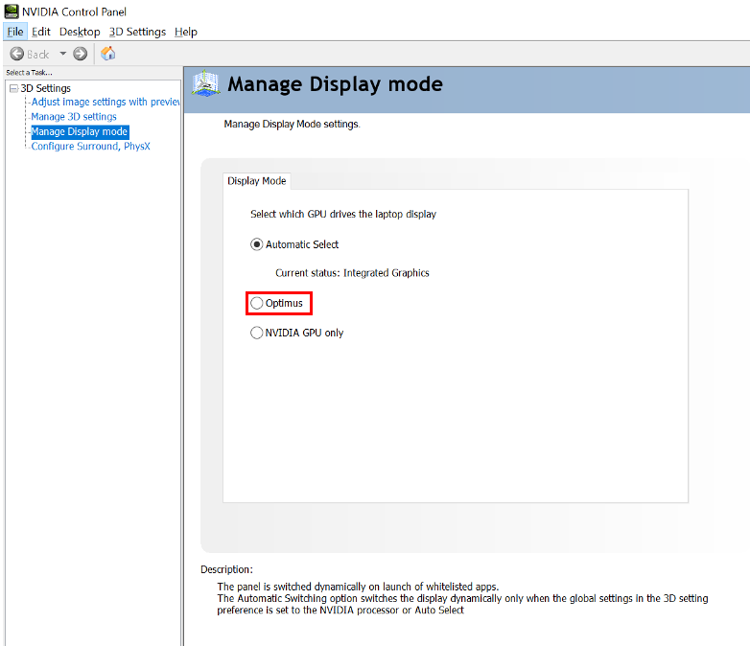Open the Back history dropdown arrow

pyautogui.click(x=62, y=54)
